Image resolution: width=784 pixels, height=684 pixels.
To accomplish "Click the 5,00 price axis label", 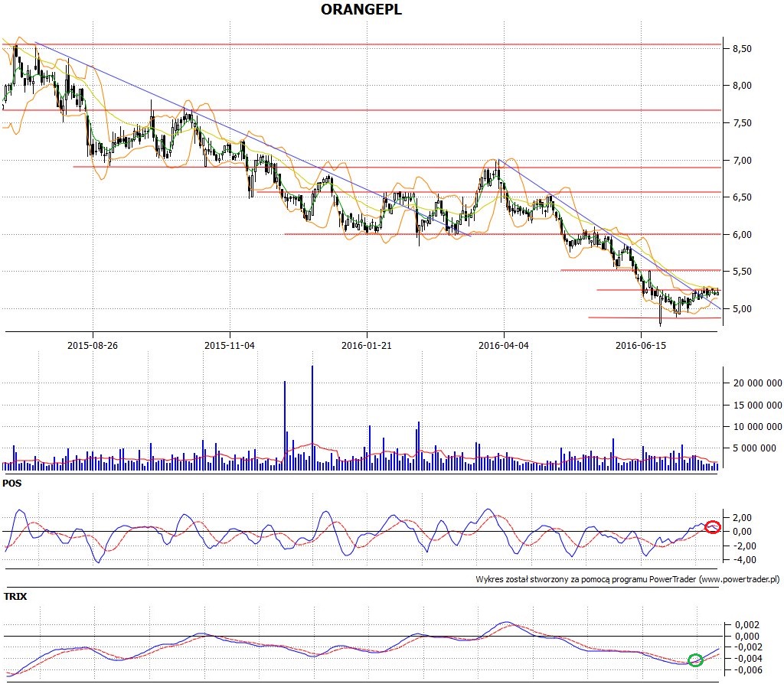I will tap(742, 309).
